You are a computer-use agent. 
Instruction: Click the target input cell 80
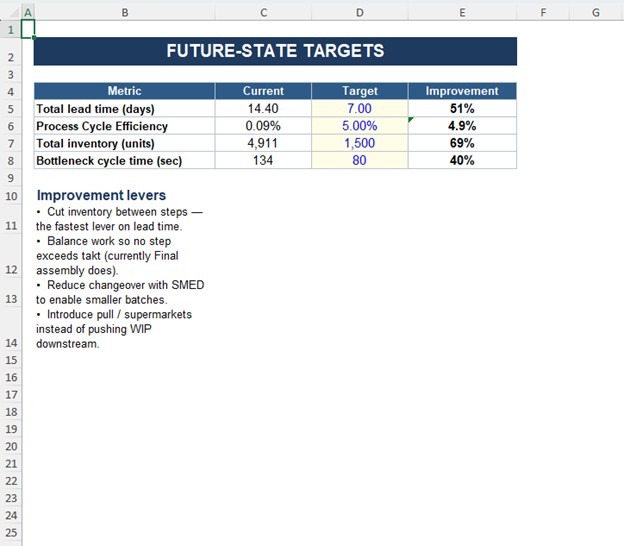[360, 160]
